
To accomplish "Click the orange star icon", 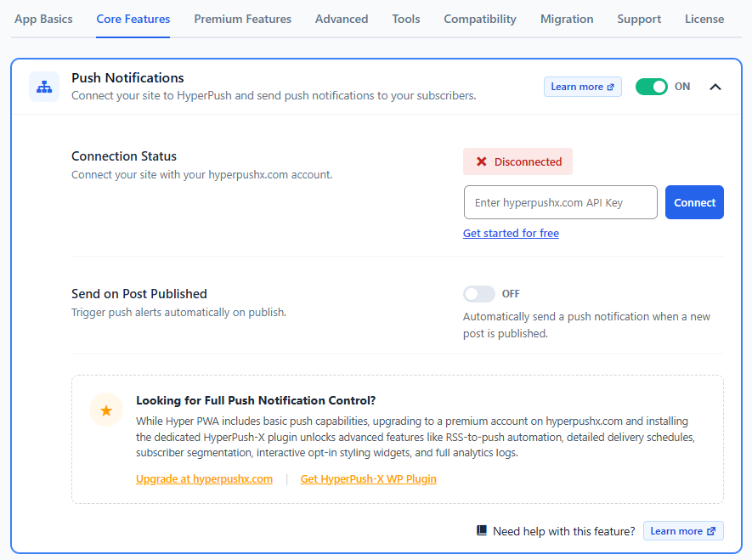I will [x=106, y=410].
